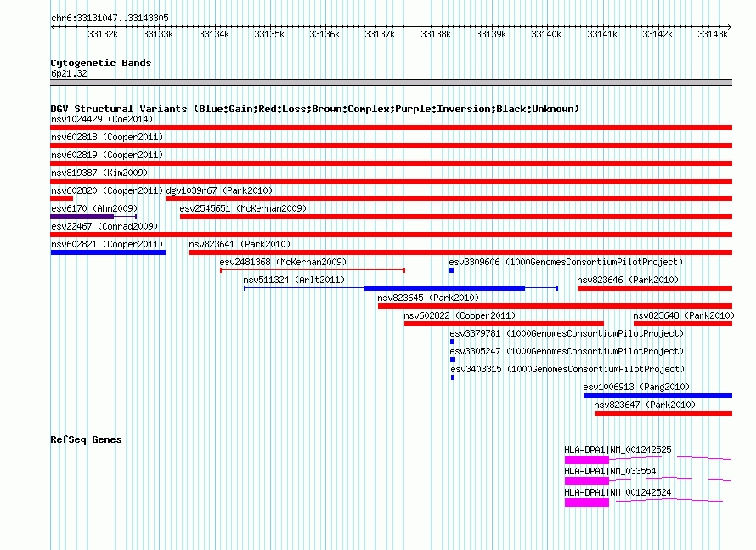Select the nsv602819 (Cooper2011) variant label

[x=107, y=155]
